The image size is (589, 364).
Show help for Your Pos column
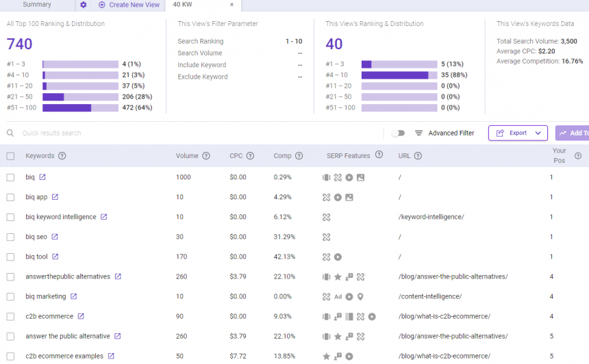click(578, 156)
